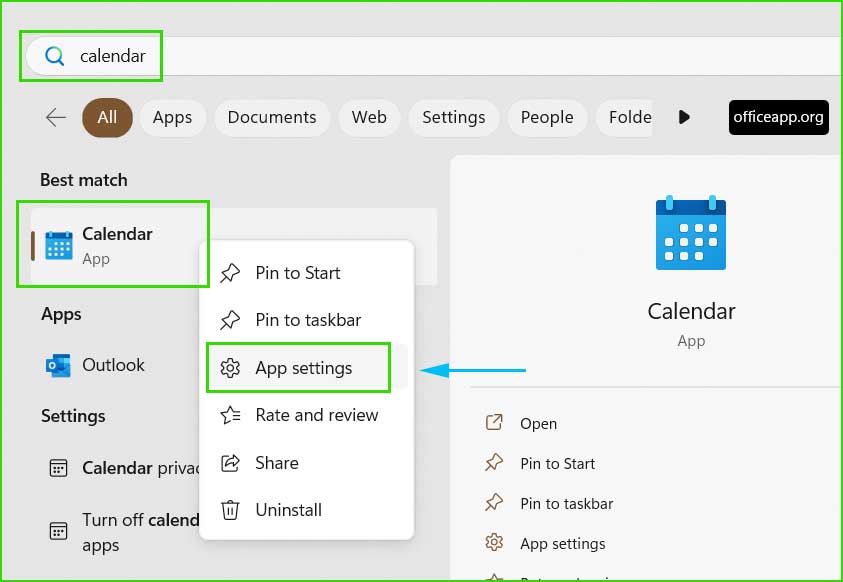This screenshot has height=582, width=843.
Task: Click the icon beside Turn off calendar
Action: tap(59, 531)
